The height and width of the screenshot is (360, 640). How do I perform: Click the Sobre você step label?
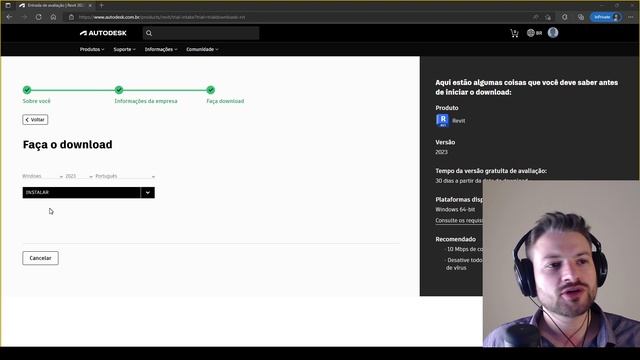(x=37, y=101)
